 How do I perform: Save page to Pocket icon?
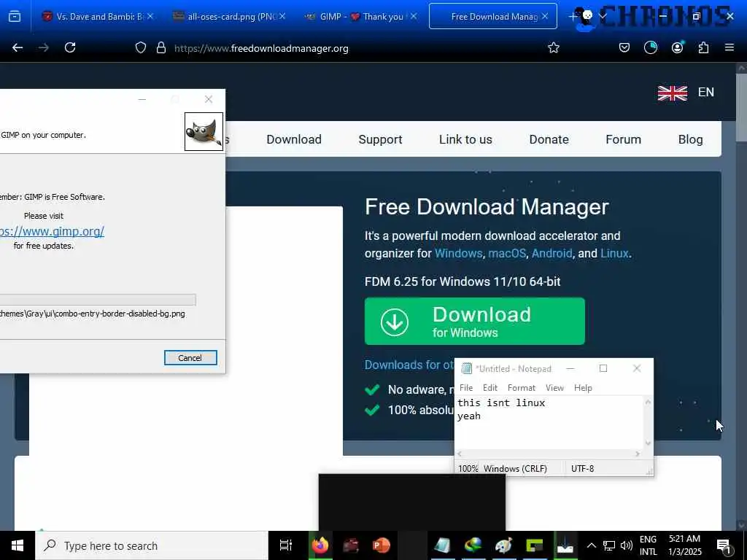coord(624,47)
